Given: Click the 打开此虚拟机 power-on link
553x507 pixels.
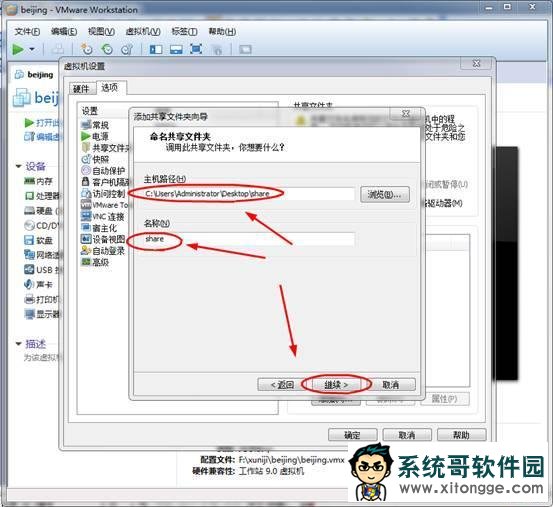Looking at the screenshot, I should pos(42,123).
